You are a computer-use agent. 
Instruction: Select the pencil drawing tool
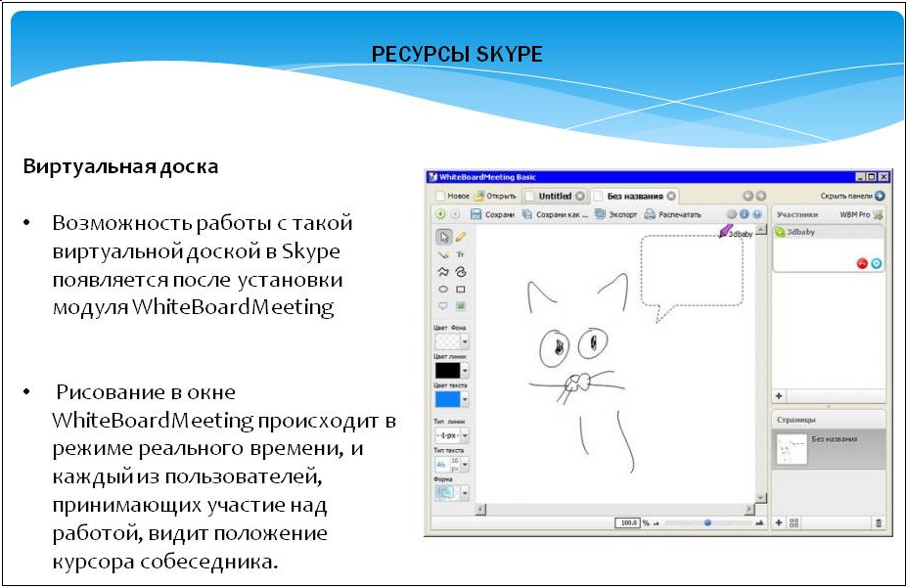point(461,237)
